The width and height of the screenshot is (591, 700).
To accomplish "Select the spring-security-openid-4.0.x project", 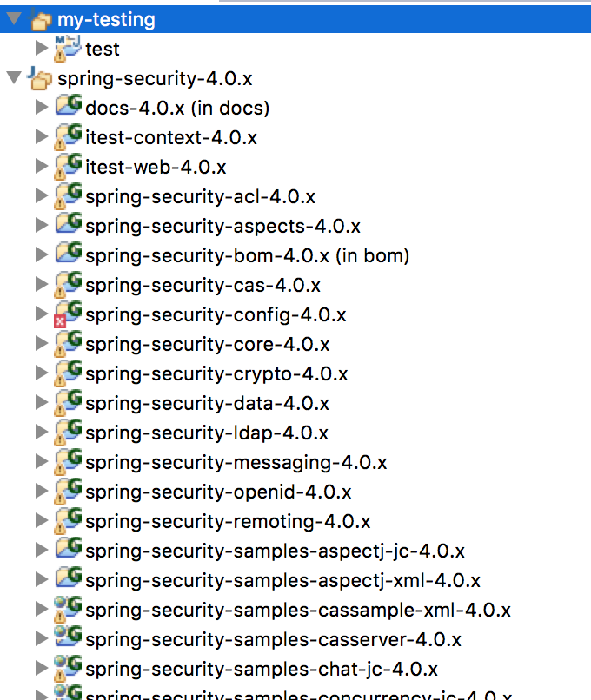I will [218, 492].
